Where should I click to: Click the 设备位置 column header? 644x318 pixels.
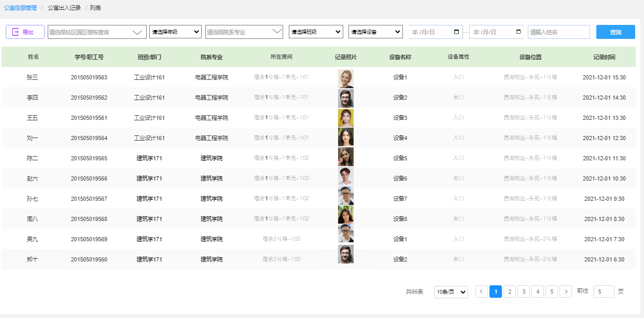coord(530,57)
